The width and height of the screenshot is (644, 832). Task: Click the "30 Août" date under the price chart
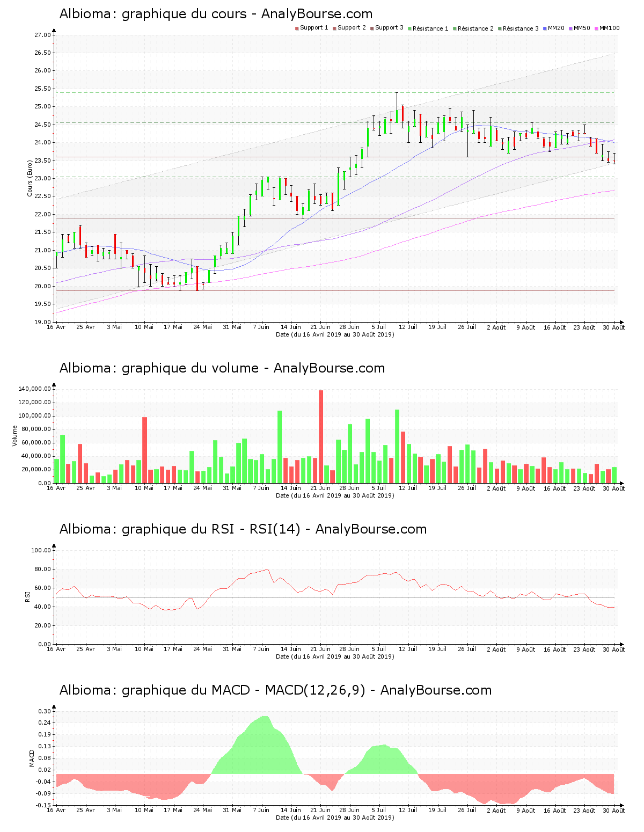click(614, 327)
